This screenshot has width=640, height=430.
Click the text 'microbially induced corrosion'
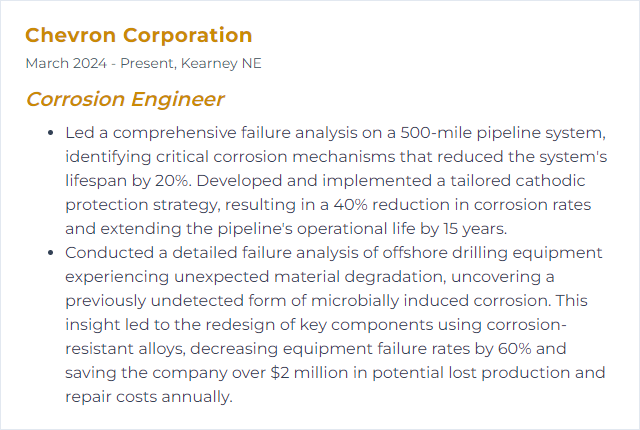(x=430, y=301)
